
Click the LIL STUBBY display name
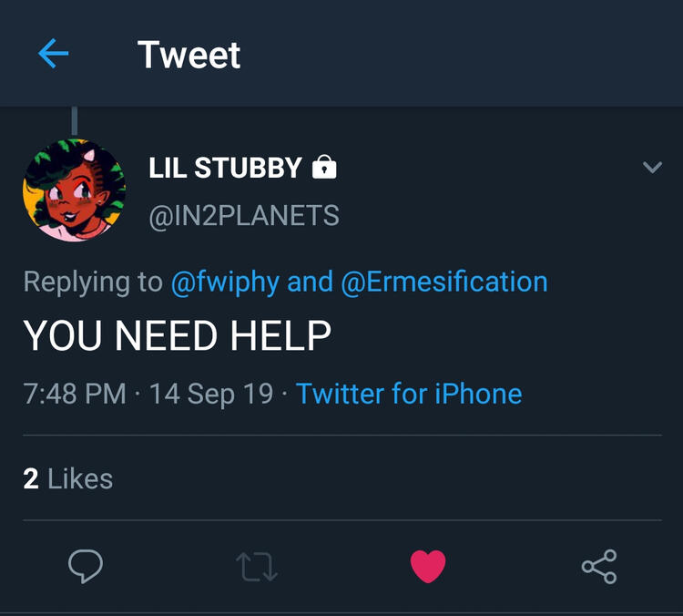point(225,168)
